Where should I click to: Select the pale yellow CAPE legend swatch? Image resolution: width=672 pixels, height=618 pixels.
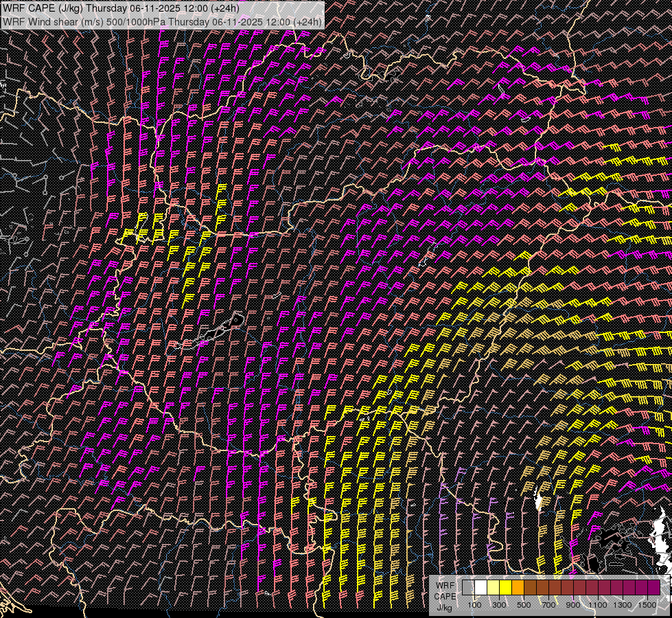click(493, 588)
